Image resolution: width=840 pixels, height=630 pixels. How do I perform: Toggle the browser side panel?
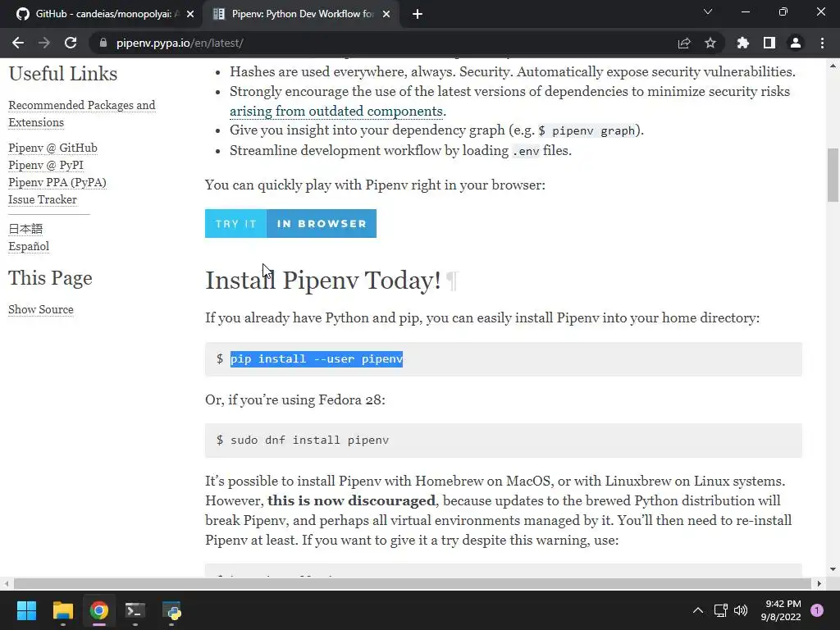tap(769, 43)
